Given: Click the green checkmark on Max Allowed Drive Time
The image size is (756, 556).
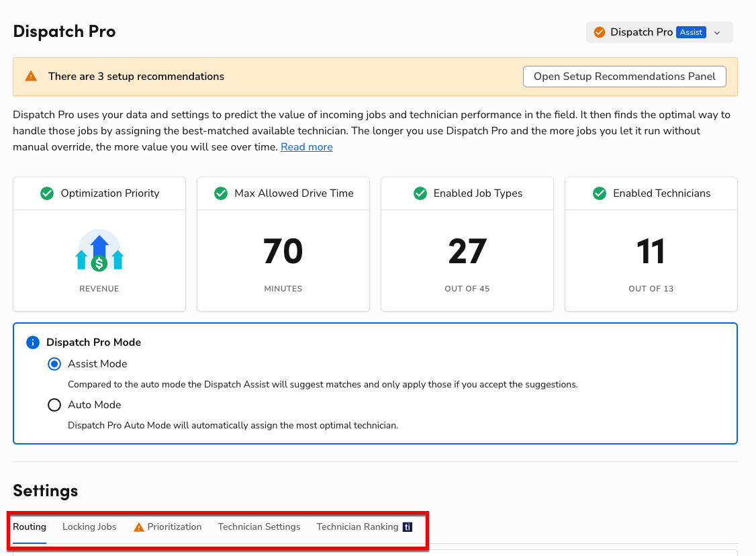Looking at the screenshot, I should pos(220,193).
